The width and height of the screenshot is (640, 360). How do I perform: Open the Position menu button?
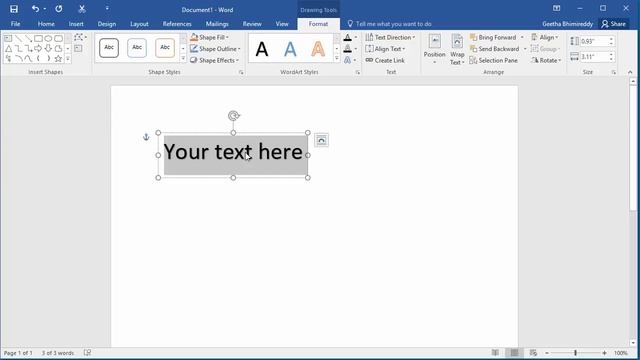coord(434,49)
